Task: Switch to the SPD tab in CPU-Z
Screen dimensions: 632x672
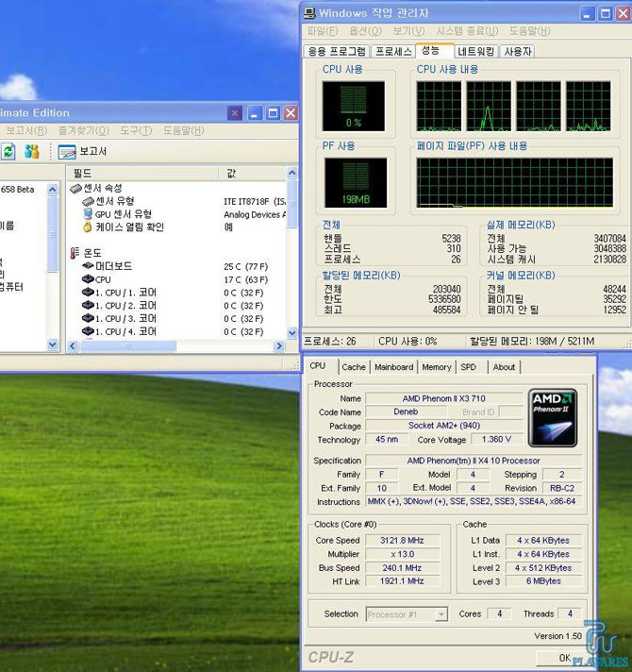Action: point(469,367)
